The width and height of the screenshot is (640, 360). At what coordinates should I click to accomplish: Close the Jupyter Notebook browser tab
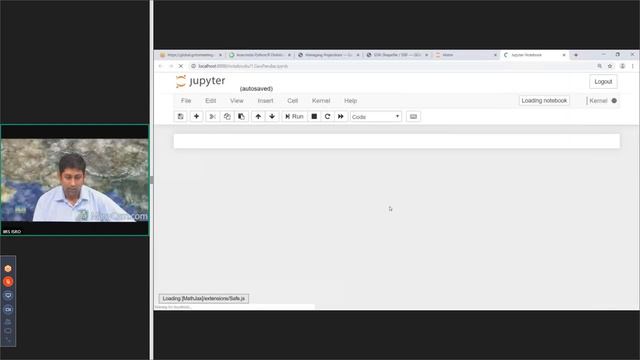564,55
